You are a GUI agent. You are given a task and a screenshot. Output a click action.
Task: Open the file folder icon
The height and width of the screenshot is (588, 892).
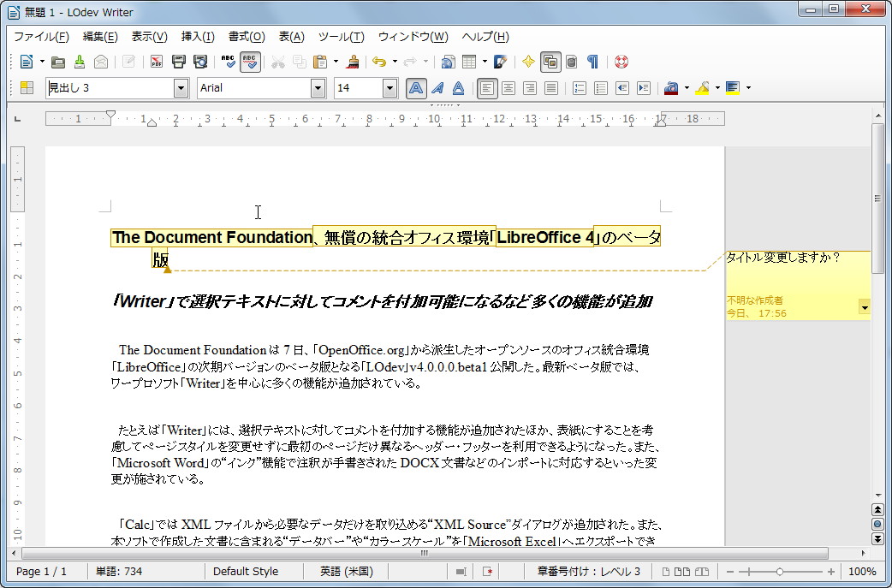click(x=58, y=62)
